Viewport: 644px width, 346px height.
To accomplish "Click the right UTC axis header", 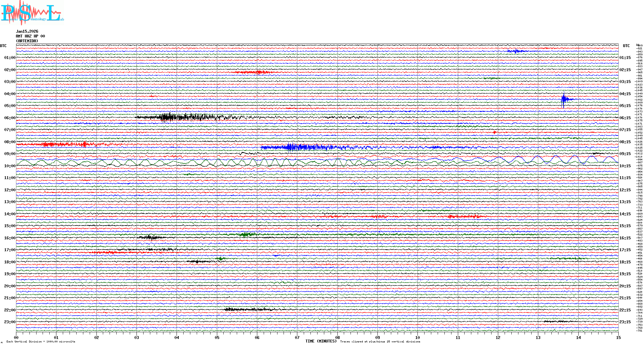I will point(626,46).
